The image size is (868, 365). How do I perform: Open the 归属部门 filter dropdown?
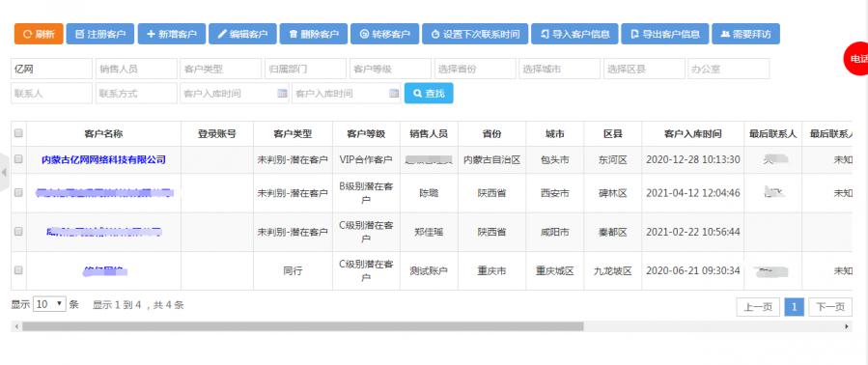point(305,69)
